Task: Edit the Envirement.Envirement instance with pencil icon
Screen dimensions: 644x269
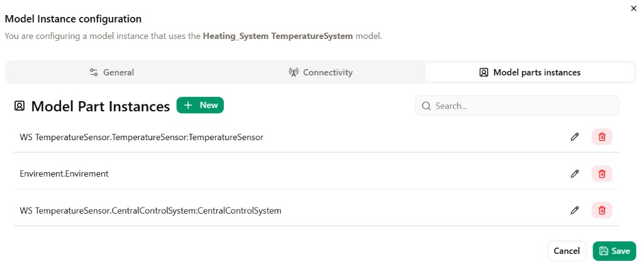Action: pos(575,173)
